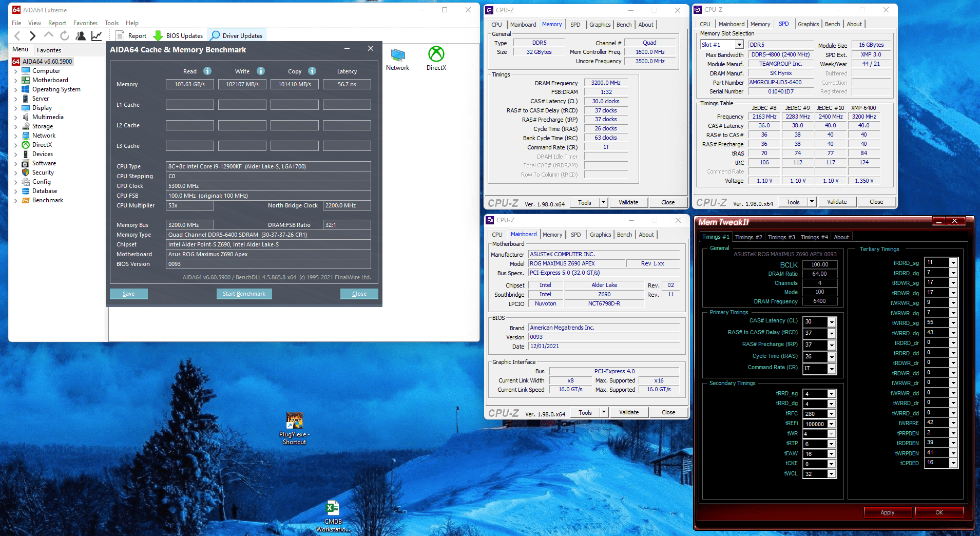
Task: Select AIDA64 v6.60.5900 root tree node
Action: pos(43,61)
